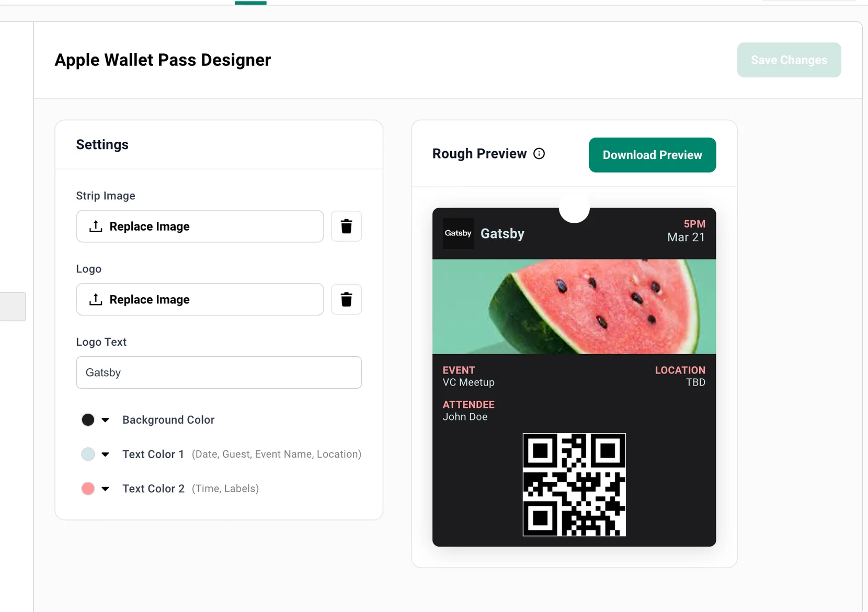Click the QR code on the pass preview
Viewport: 868px width, 612px height.
coord(573,484)
